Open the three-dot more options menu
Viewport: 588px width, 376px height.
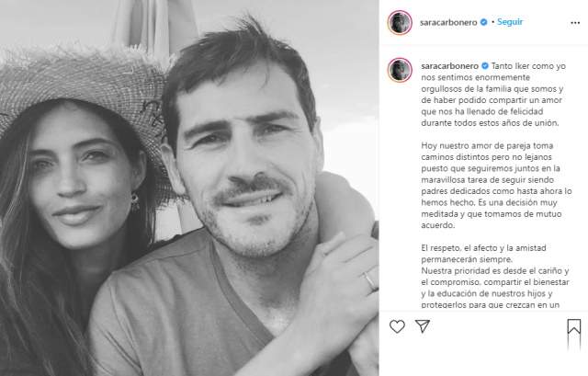(575, 23)
